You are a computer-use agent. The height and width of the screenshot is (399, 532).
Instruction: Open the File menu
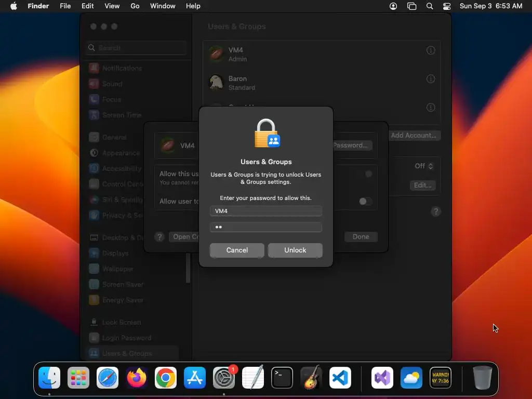tap(65, 6)
